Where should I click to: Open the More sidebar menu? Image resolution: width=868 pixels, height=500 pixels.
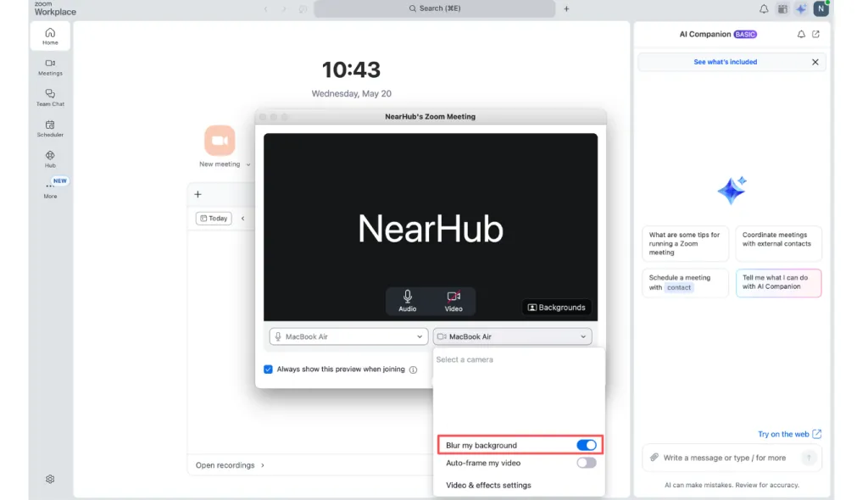click(50, 189)
